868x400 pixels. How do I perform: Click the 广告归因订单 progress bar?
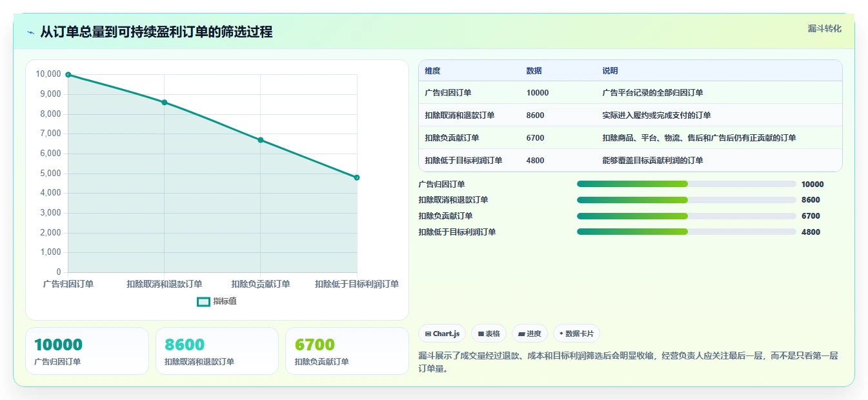(687, 184)
